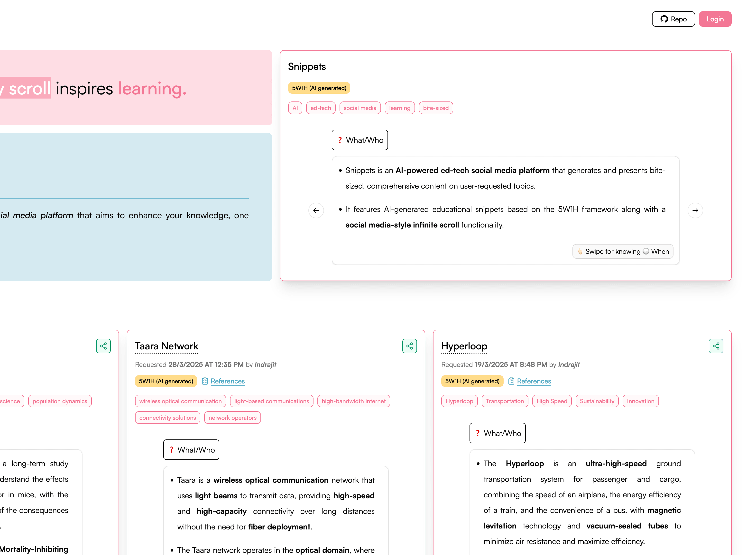The height and width of the screenshot is (555, 756).
Task: Open References link on Hyperloop card
Action: pyautogui.click(x=534, y=381)
